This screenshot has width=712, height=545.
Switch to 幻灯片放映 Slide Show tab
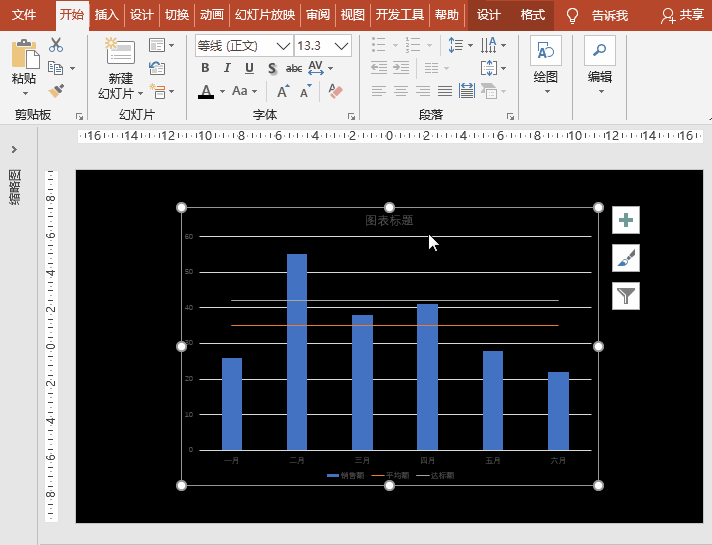pos(265,15)
